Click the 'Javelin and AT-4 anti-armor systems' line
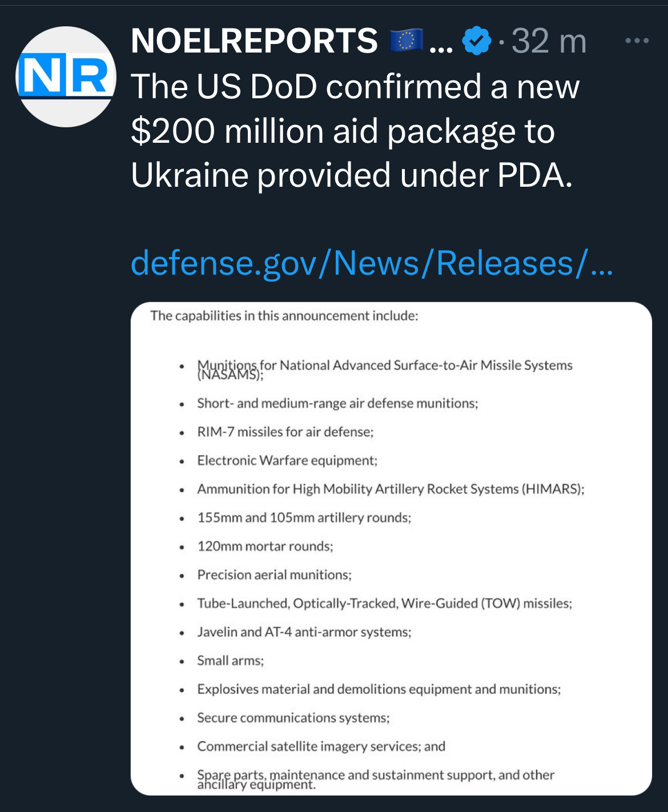The image size is (668, 812). click(x=304, y=632)
